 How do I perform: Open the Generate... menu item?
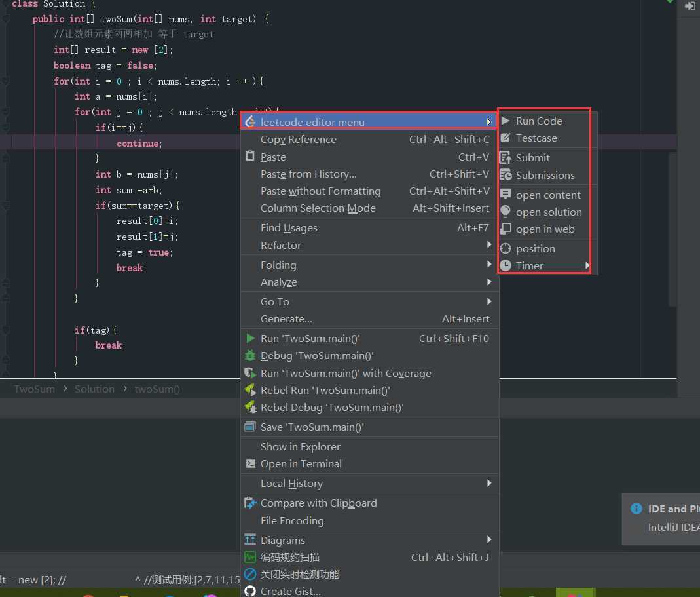pos(369,319)
